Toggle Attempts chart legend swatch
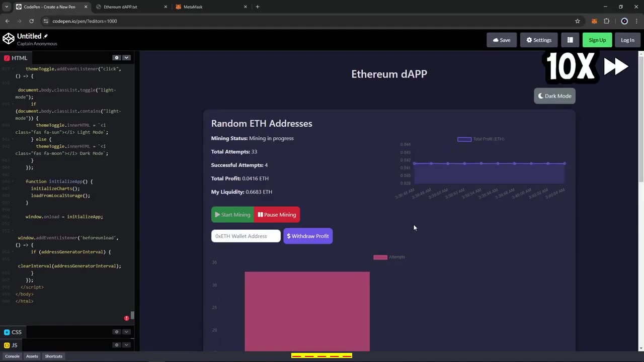This screenshot has height=362, width=644. click(x=380, y=257)
